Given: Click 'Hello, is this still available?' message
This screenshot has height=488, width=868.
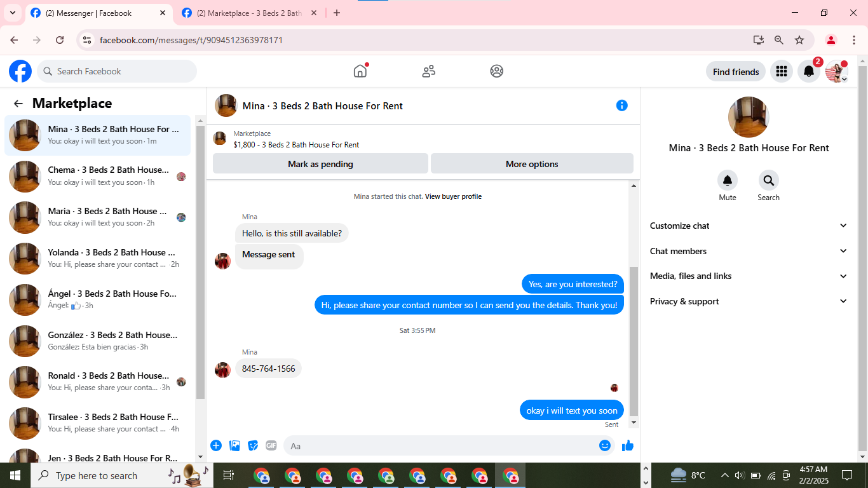Looking at the screenshot, I should click(292, 233).
